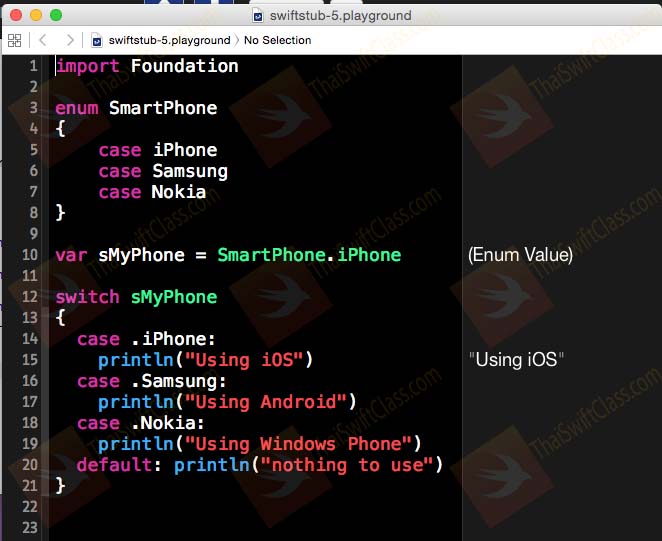Click the sMyPhone variable on line 10
Image resolution: width=662 pixels, height=541 pixels.
[141, 255]
